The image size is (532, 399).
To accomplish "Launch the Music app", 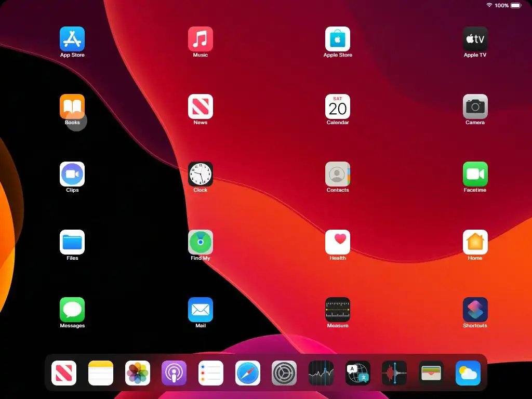I will [x=201, y=39].
